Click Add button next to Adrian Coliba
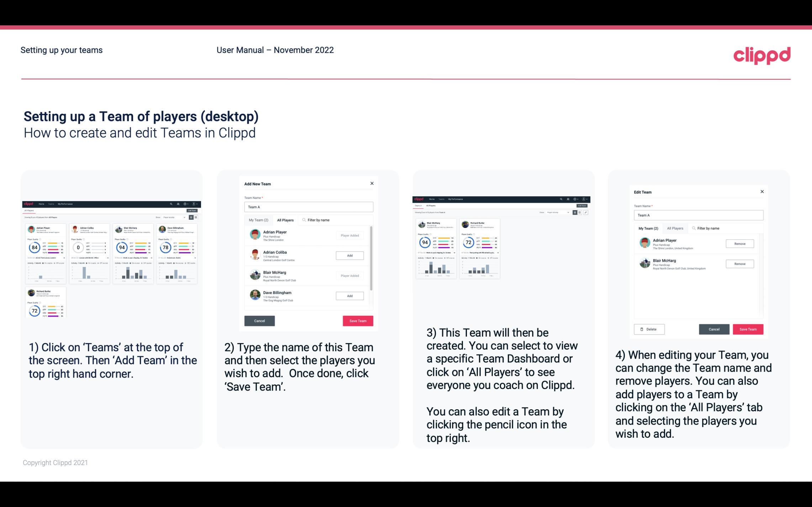812x507 pixels. point(349,256)
